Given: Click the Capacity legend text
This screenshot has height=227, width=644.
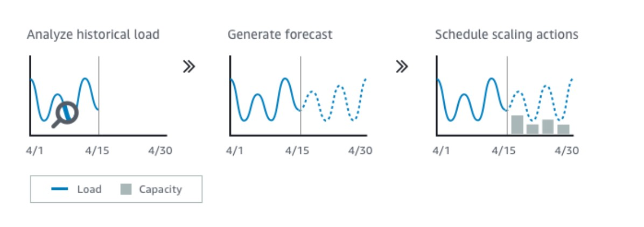Looking at the screenshot, I should click(x=160, y=190).
